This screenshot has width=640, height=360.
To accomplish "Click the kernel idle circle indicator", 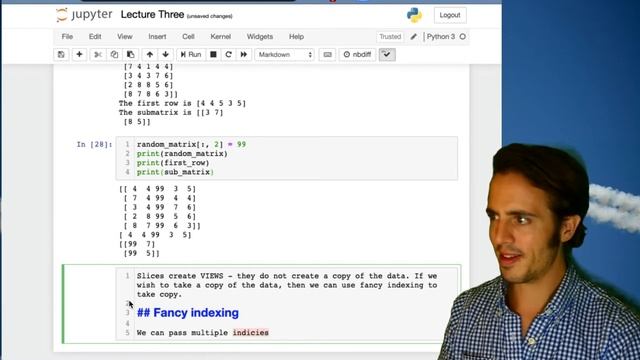I will tap(463, 37).
